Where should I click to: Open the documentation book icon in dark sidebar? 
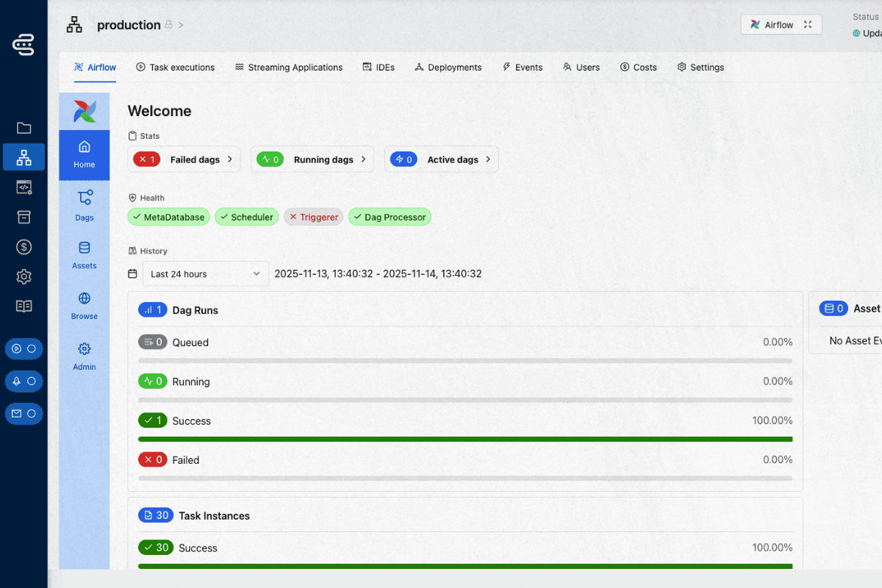click(24, 306)
